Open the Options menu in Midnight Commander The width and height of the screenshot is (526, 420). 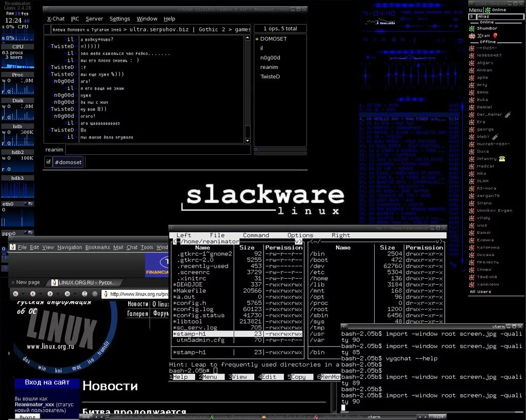pyautogui.click(x=300, y=235)
